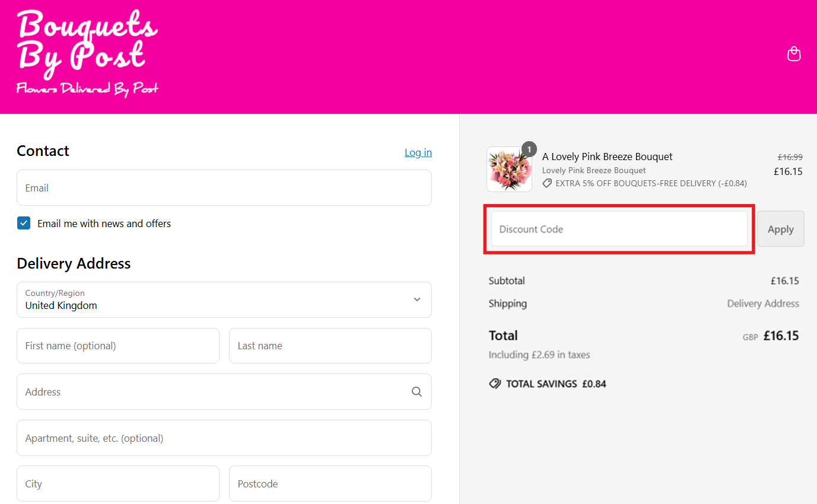Click the Including £2.69 in taxes text

(539, 355)
